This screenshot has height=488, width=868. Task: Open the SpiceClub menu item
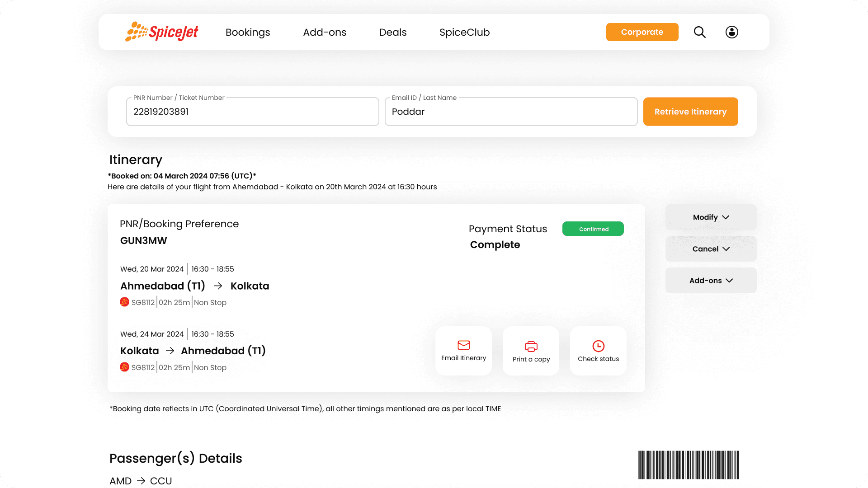[464, 33]
